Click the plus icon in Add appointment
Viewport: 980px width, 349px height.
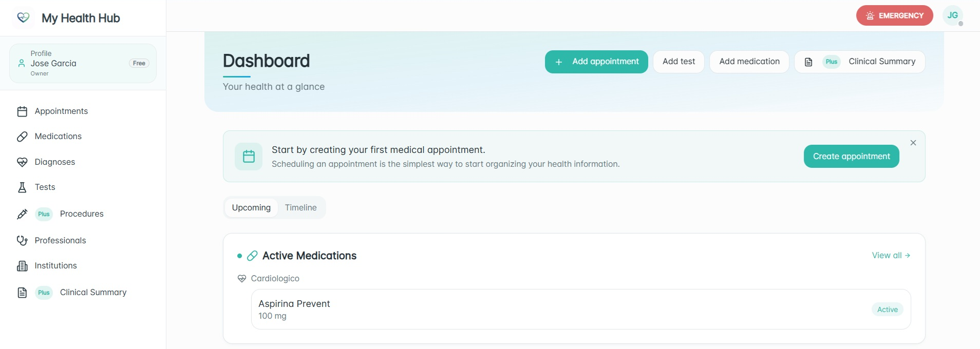pyautogui.click(x=559, y=62)
